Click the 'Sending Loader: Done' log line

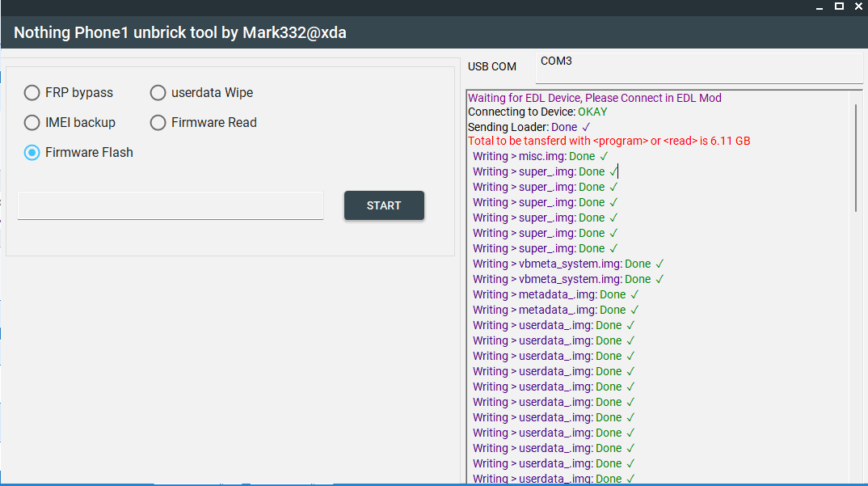[529, 127]
